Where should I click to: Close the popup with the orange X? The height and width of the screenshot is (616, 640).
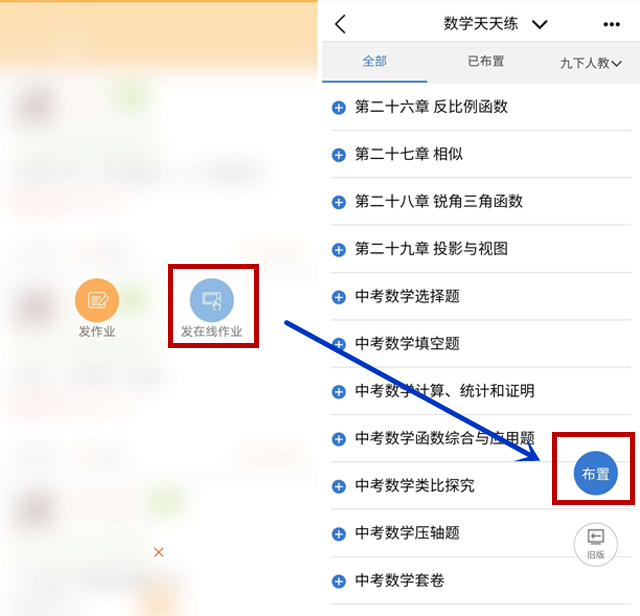[159, 552]
